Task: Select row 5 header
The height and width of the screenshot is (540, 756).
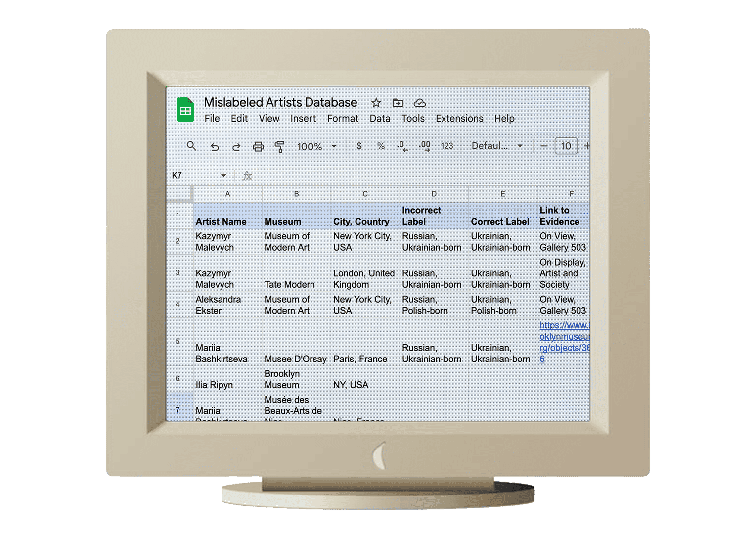Action: 178,341
